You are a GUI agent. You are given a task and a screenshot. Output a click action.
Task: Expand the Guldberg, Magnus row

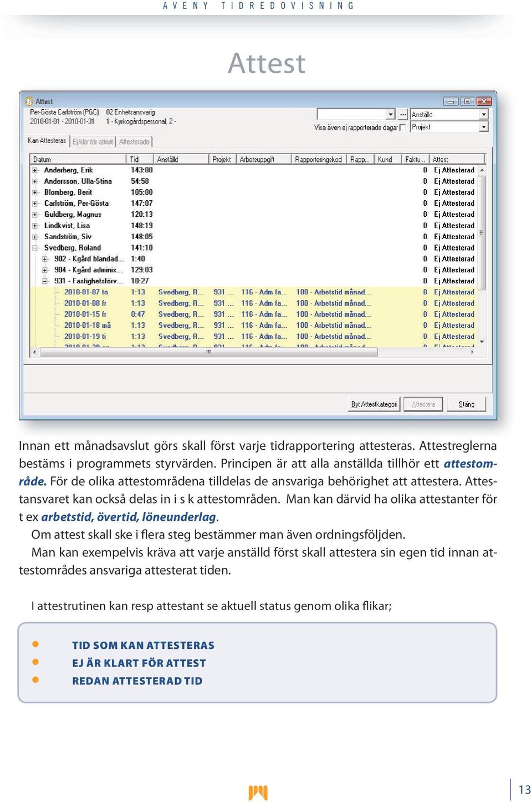pos(35,215)
